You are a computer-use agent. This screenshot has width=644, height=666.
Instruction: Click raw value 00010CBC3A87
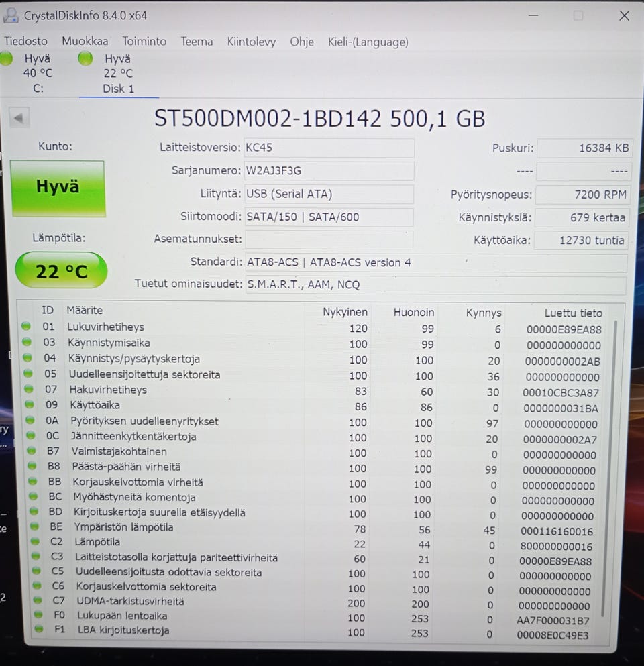point(561,393)
